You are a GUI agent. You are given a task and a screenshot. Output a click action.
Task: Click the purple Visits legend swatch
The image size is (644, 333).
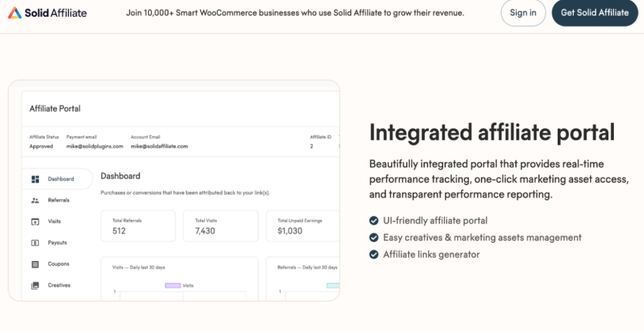(x=173, y=286)
